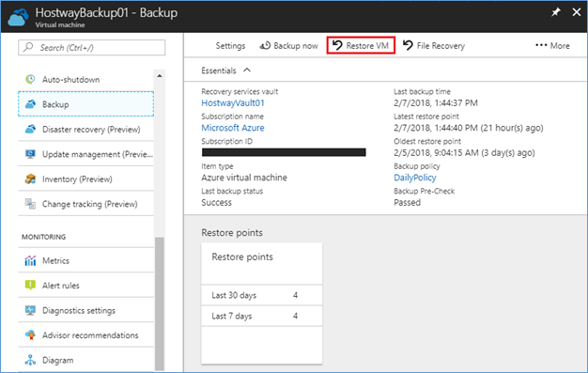The height and width of the screenshot is (373, 588).
Task: Click the pin blade icon
Action: tap(556, 12)
